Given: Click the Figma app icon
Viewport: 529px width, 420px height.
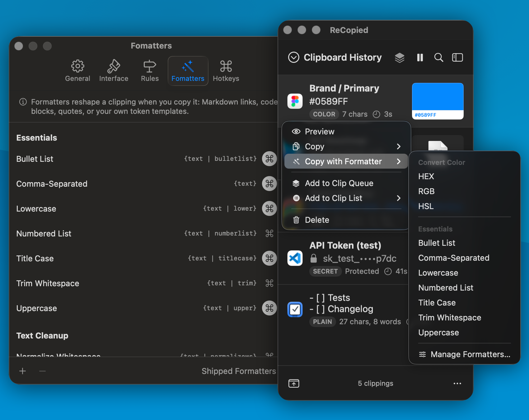Looking at the screenshot, I should 295,101.
